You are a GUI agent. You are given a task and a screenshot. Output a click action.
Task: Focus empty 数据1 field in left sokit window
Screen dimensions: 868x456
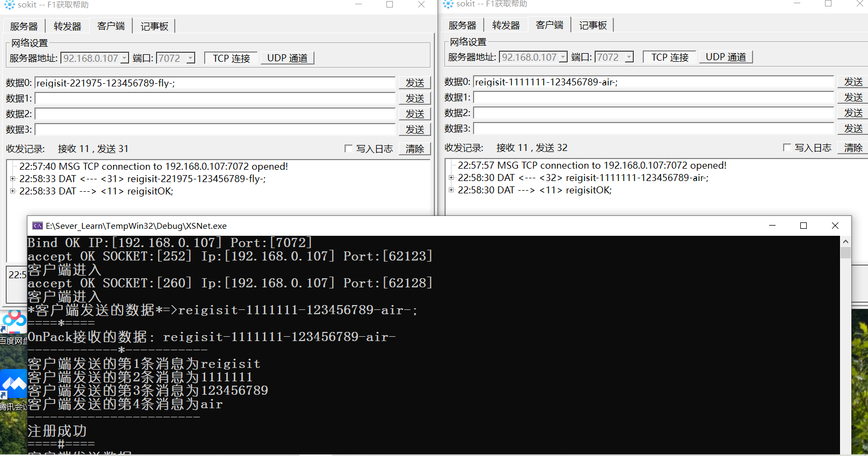pyautogui.click(x=215, y=98)
